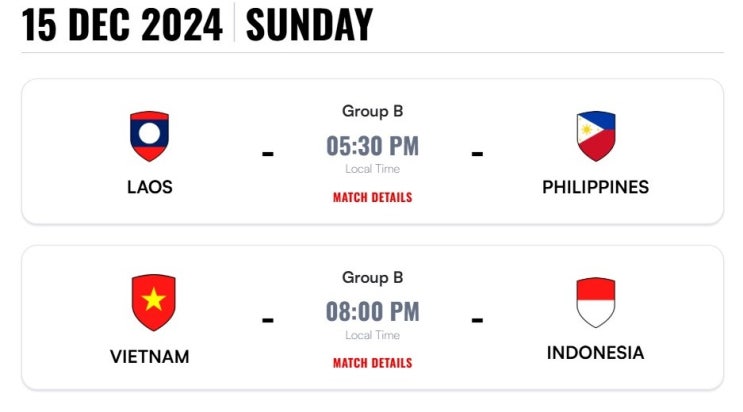Select the INDONESIA team name
The height and width of the screenshot is (412, 743).
(x=596, y=353)
